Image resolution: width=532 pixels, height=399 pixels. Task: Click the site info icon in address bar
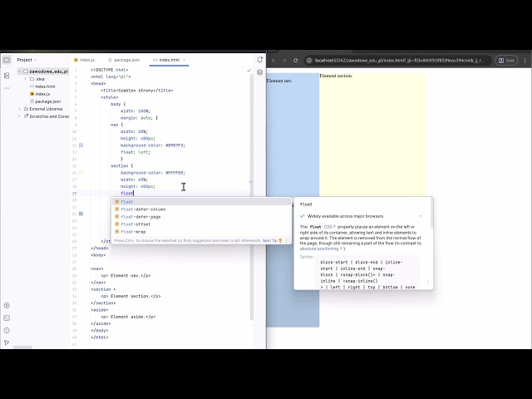(x=309, y=61)
